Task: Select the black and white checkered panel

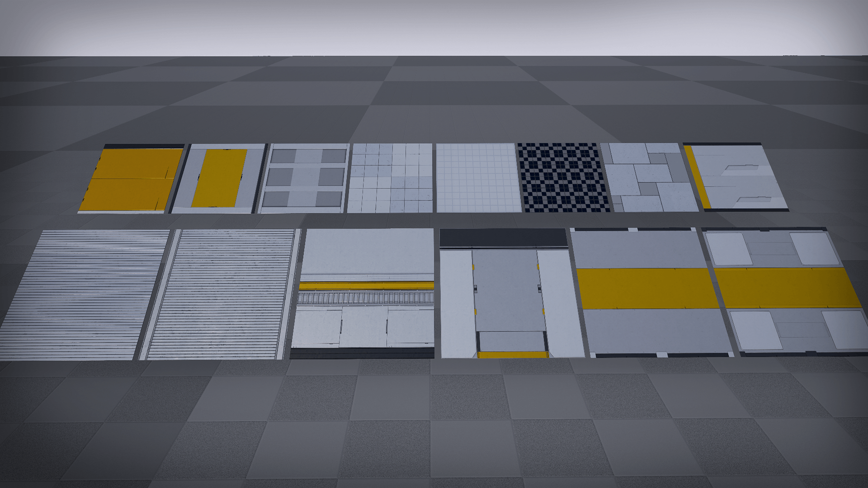Action: 565,178
